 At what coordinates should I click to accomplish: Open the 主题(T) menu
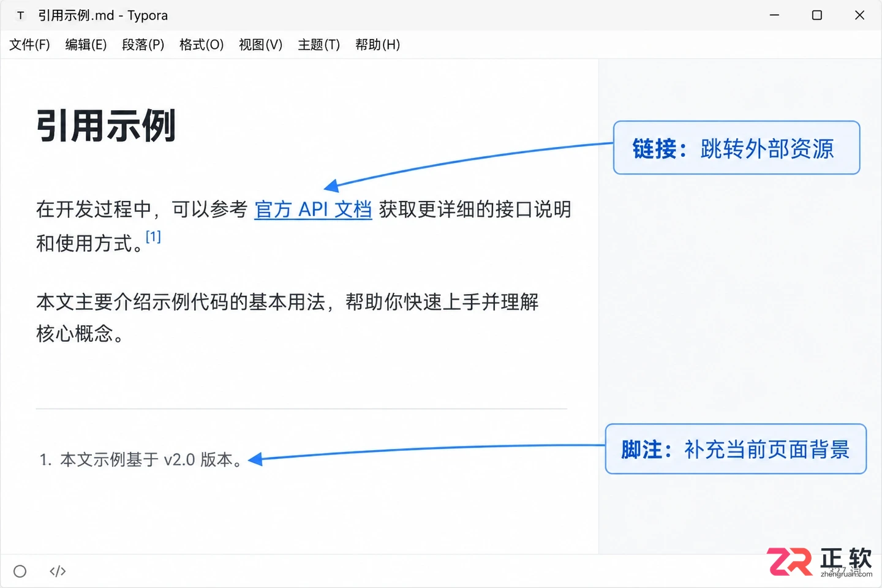[318, 45]
